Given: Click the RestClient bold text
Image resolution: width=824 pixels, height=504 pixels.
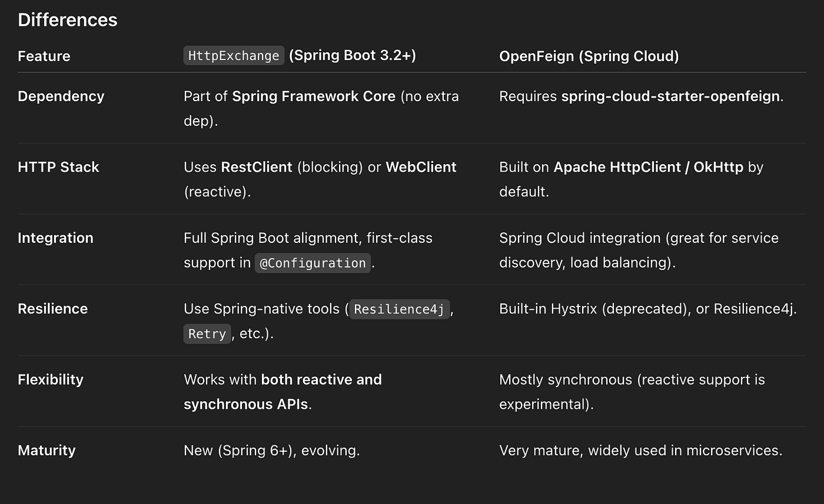Looking at the screenshot, I should [257, 167].
